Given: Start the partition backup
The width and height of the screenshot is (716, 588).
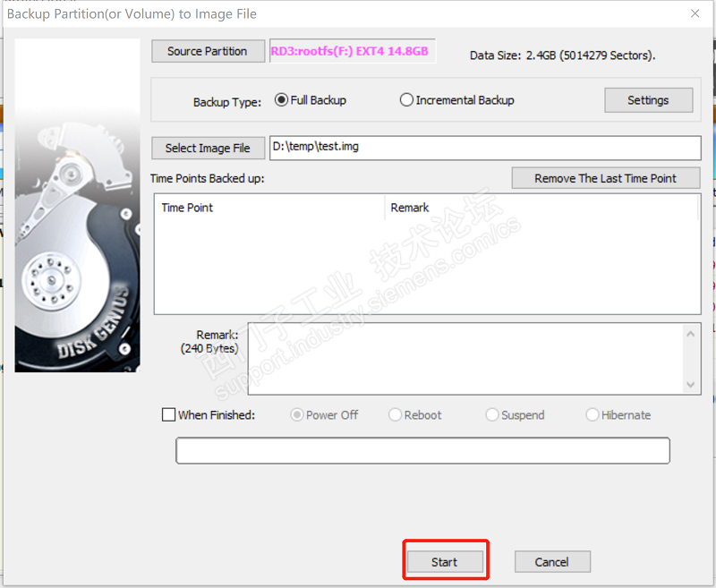Looking at the screenshot, I should point(445,561).
